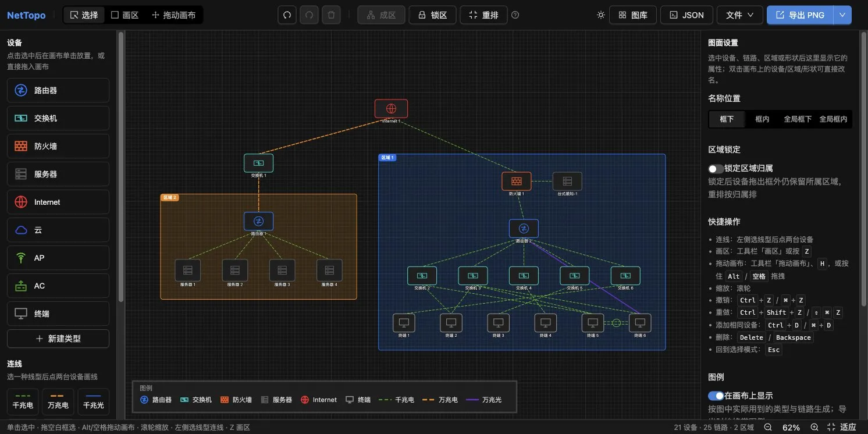The width and height of the screenshot is (868, 434).
Task: Click the Internet 1 node on canvas
Action: [x=391, y=109]
